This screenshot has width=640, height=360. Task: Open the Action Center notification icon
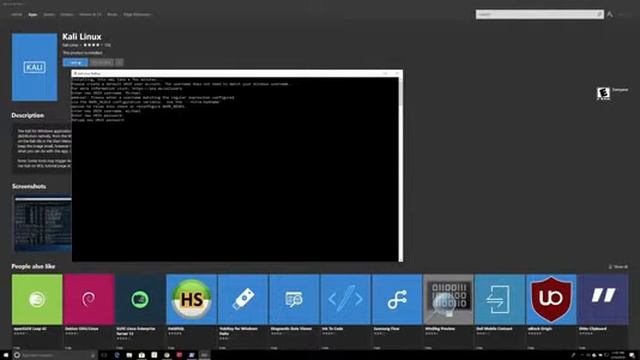(632, 355)
